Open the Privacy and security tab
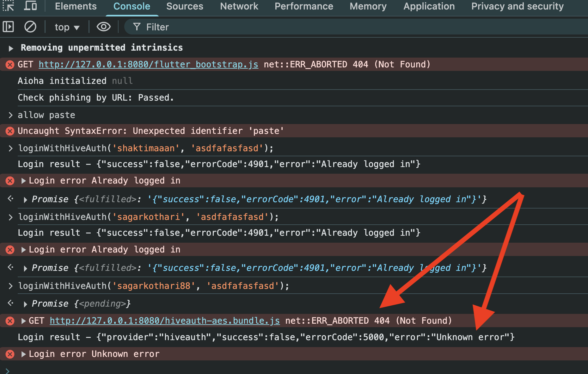 click(517, 6)
